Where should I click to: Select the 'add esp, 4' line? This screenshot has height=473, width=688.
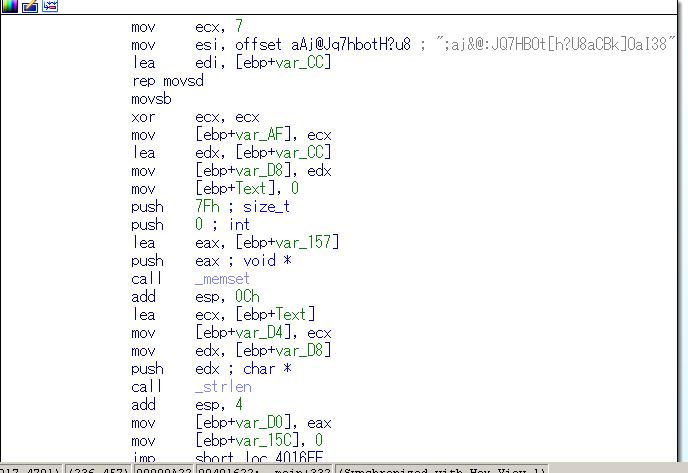tap(187, 405)
